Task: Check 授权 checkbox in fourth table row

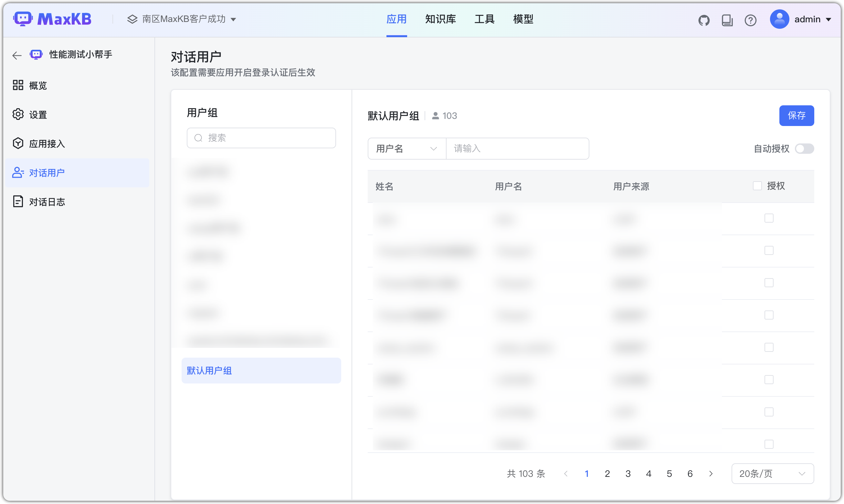Action: 769,315
